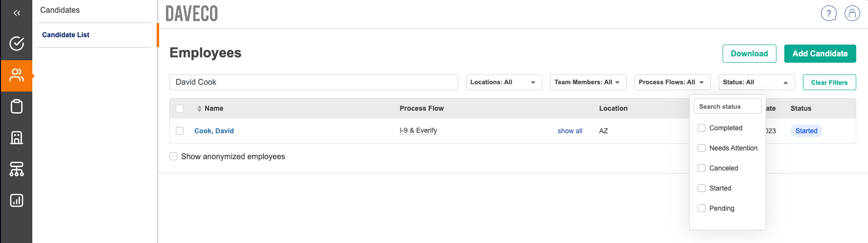
Task: Select the Cook, David row checkbox
Action: click(180, 131)
